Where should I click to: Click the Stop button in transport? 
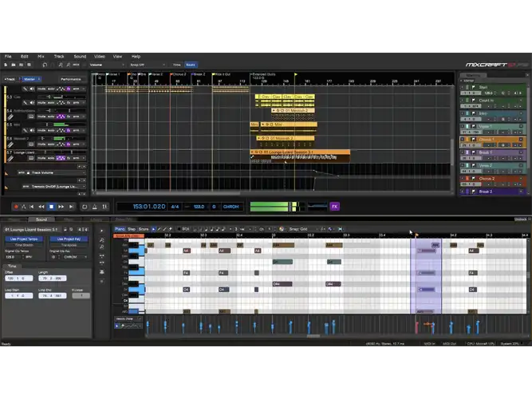(51, 207)
